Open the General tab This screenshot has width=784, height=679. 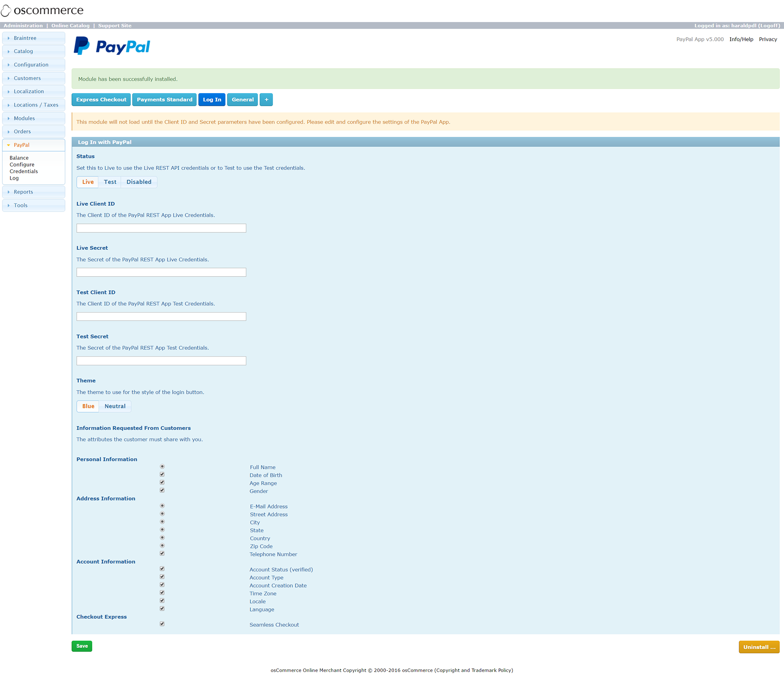[x=243, y=100]
